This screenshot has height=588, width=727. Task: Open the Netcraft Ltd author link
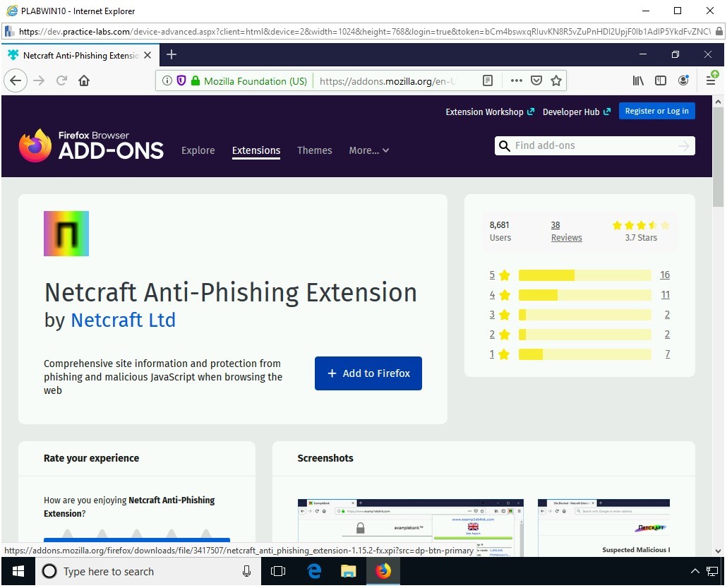pos(123,320)
